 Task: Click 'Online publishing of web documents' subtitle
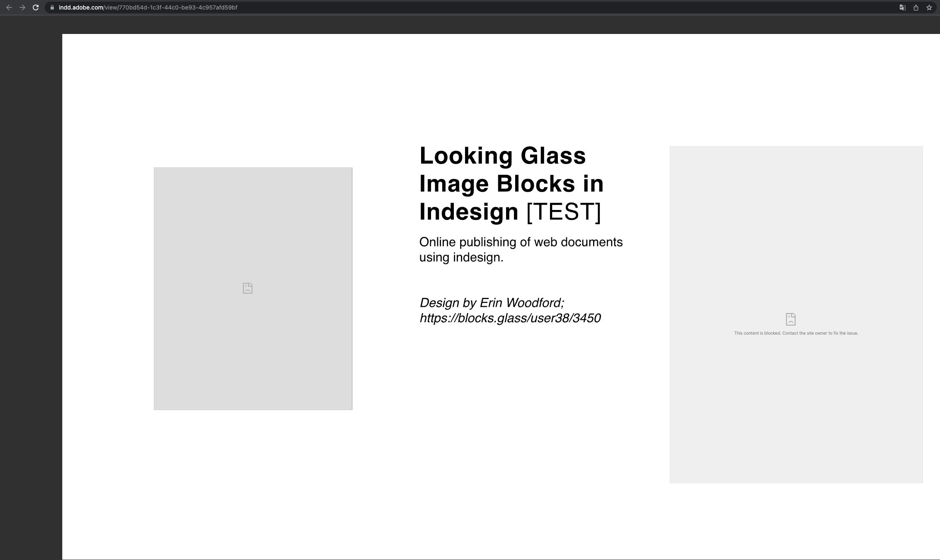(x=521, y=242)
